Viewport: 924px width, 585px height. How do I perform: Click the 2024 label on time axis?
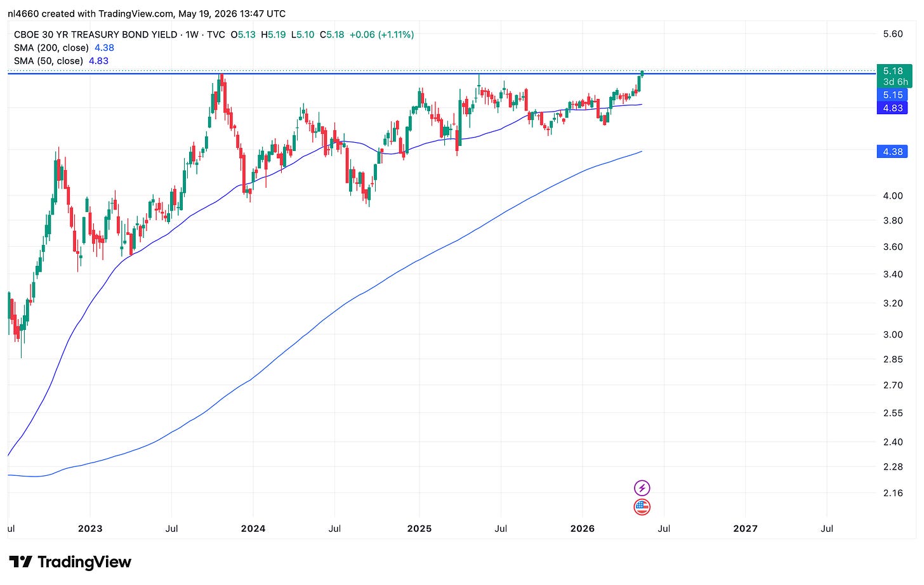(x=253, y=528)
